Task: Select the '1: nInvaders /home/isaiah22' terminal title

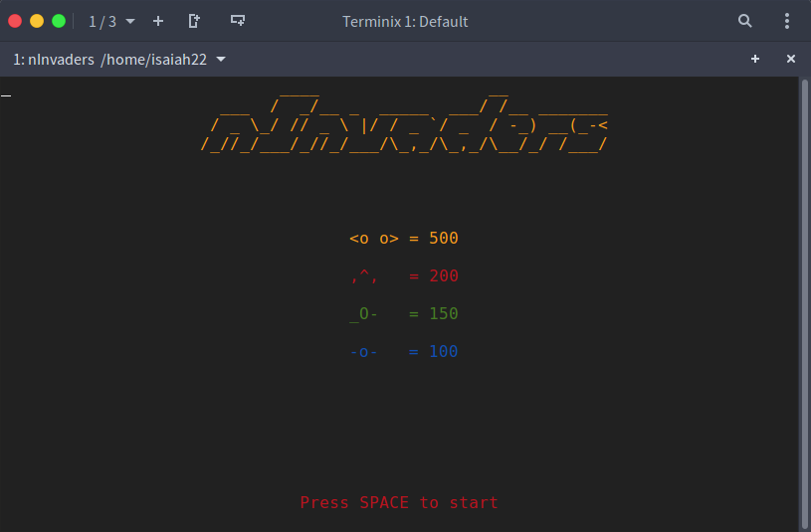Action: [109, 60]
